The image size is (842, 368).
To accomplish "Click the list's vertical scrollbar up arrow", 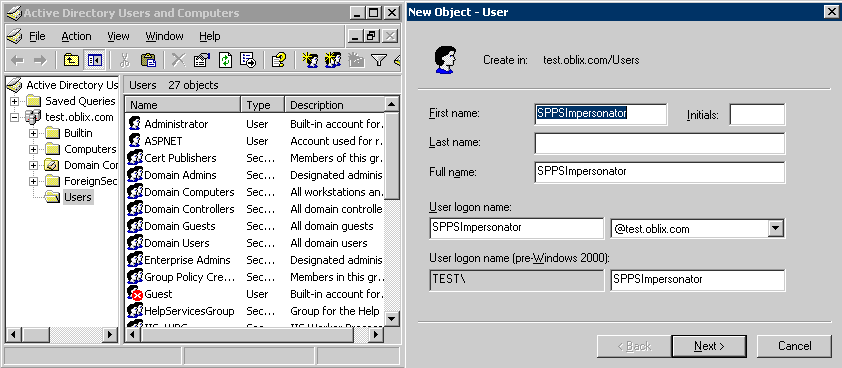I will pyautogui.click(x=392, y=104).
